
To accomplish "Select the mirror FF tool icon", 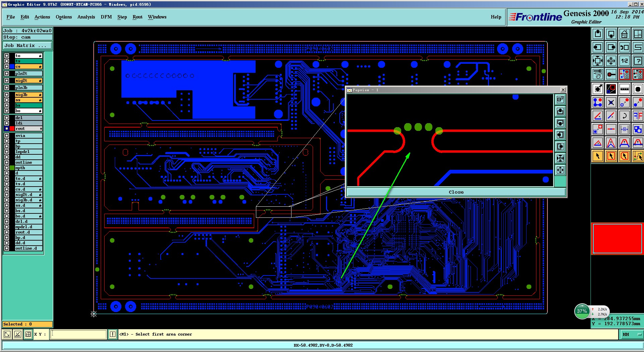I will (637, 116).
